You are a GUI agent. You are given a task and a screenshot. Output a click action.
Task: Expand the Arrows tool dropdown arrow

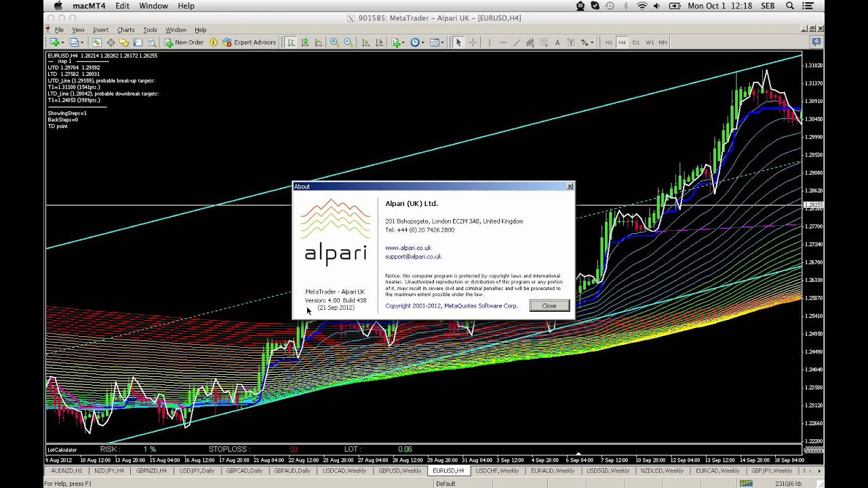tap(592, 42)
